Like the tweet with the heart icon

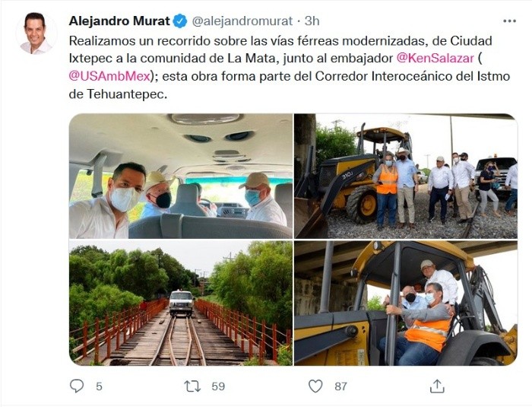click(315, 386)
